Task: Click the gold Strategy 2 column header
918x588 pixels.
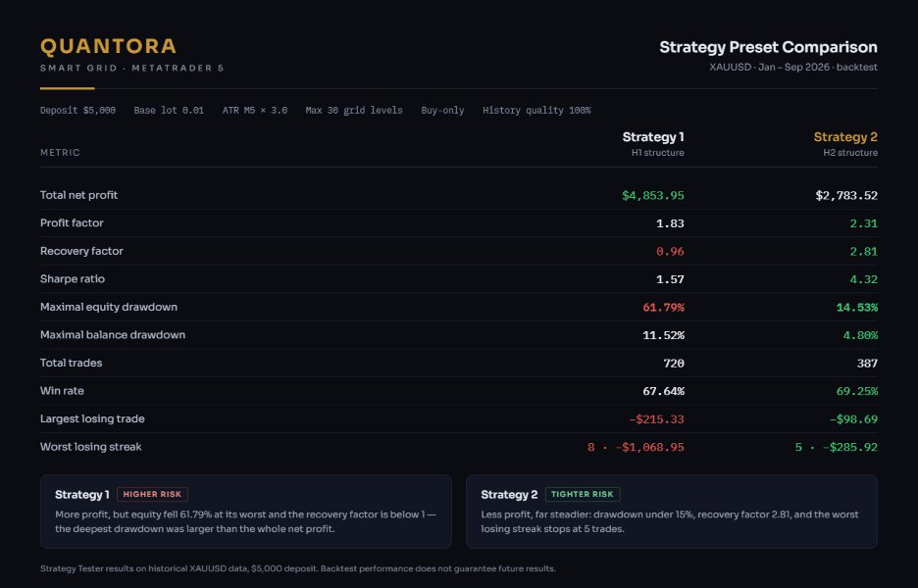Action: (x=845, y=137)
